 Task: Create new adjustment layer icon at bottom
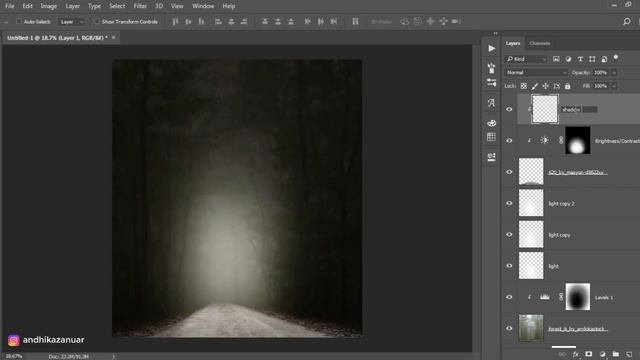(602, 354)
